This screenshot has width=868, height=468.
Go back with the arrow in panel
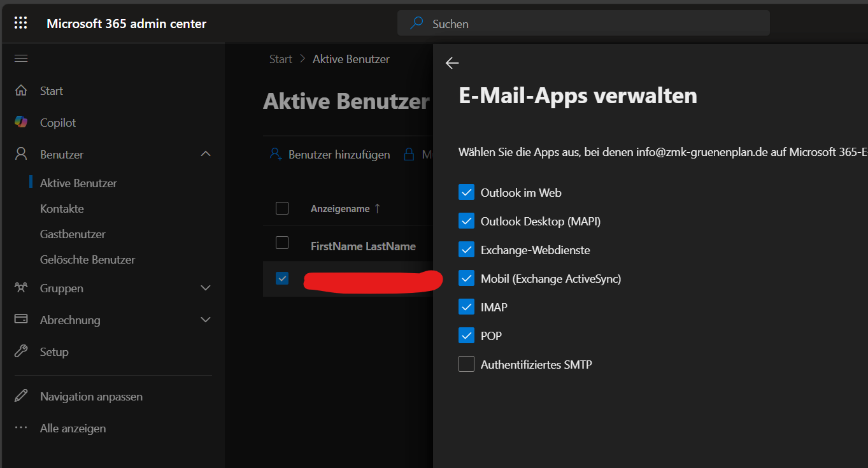pyautogui.click(x=452, y=62)
